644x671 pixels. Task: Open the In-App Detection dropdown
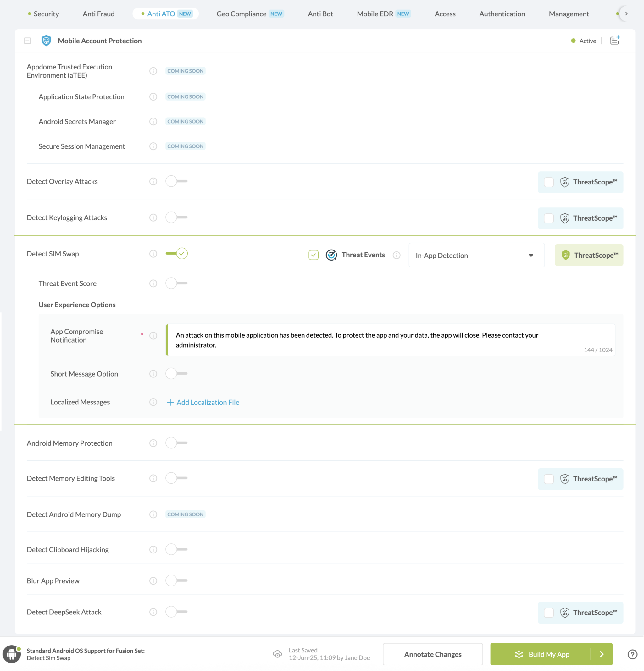coord(476,255)
